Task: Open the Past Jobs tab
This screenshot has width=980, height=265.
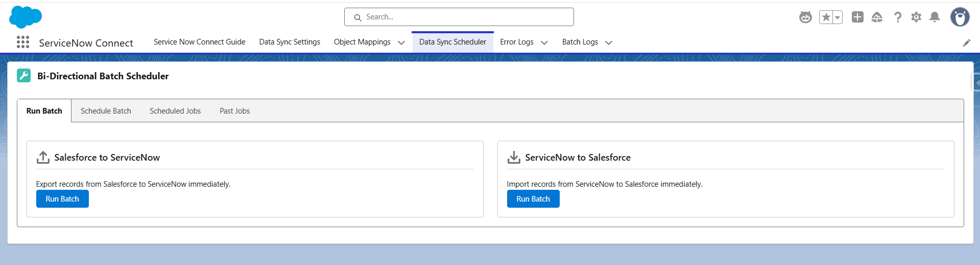Action: [x=234, y=111]
